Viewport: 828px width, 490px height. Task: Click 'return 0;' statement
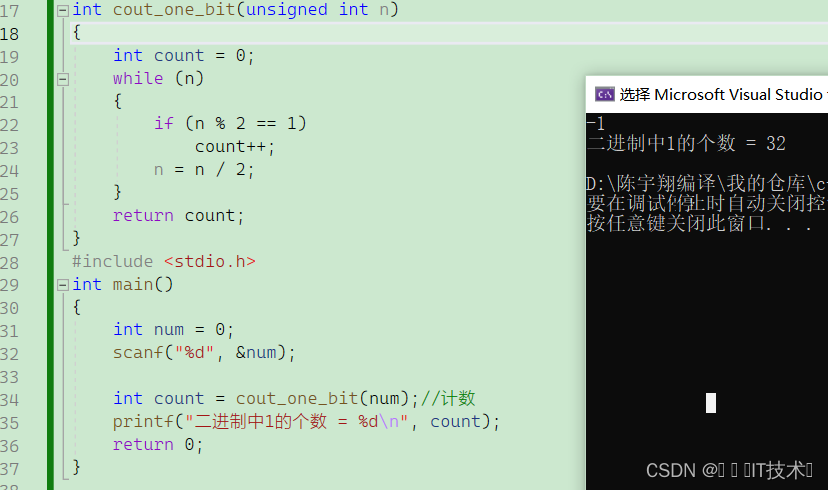tap(158, 445)
